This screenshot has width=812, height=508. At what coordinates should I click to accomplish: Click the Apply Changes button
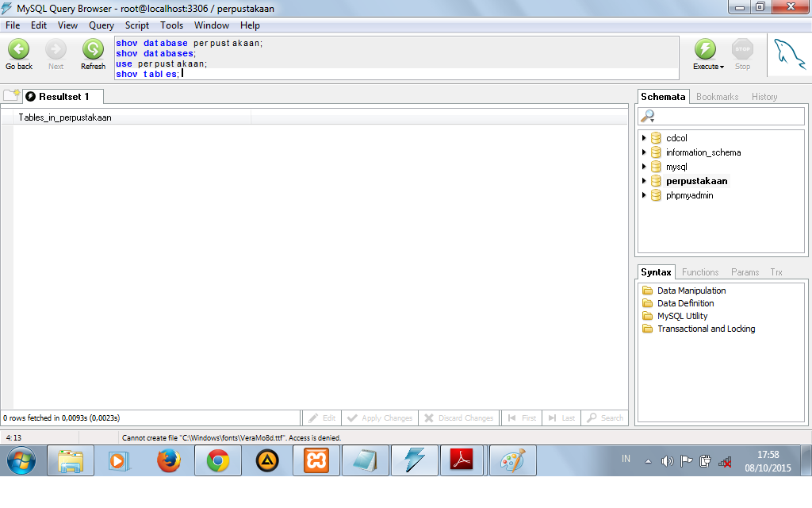pyautogui.click(x=380, y=418)
